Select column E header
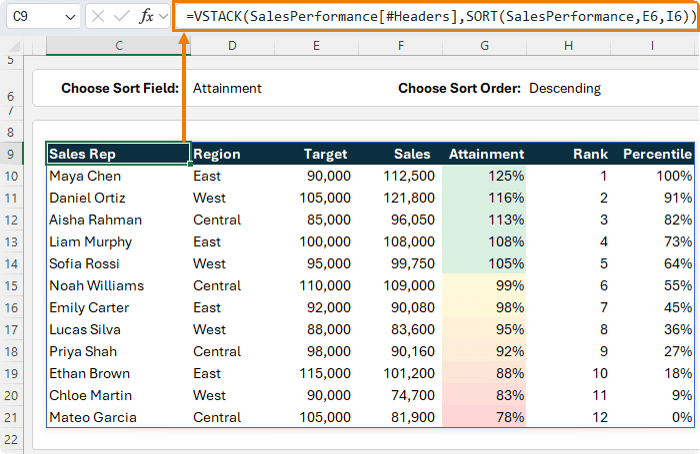The height and width of the screenshot is (454, 700). (316, 46)
